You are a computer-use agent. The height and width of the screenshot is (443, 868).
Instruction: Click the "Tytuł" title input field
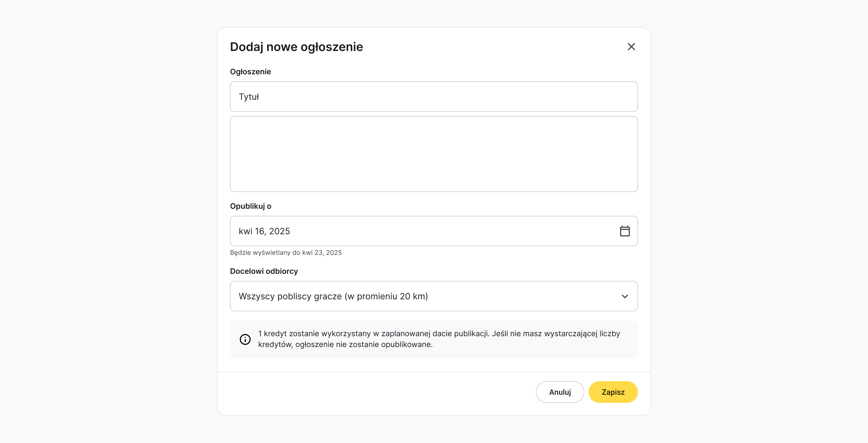pos(434,96)
